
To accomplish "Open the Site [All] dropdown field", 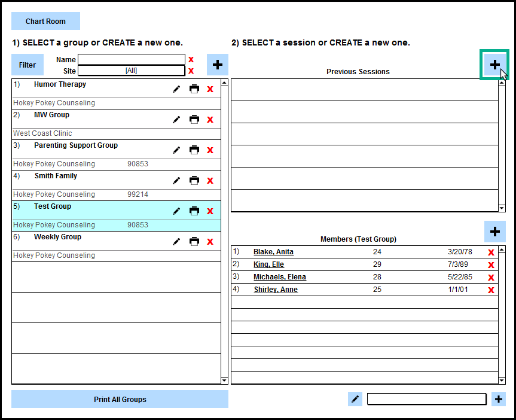I will click(x=132, y=71).
